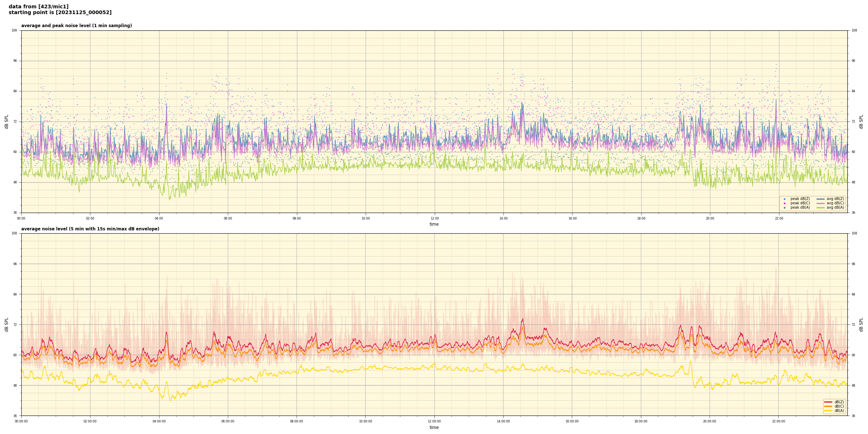Click the top chart's 'time' x-axis label
The image size is (868, 434).
click(434, 224)
